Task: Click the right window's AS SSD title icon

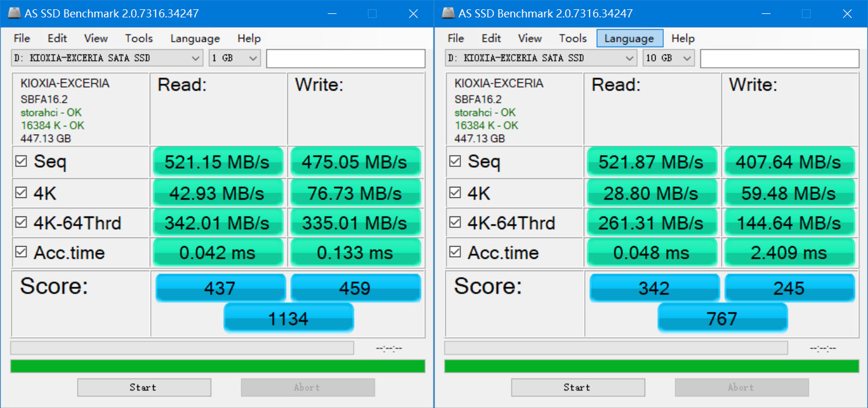Action: 448,13
